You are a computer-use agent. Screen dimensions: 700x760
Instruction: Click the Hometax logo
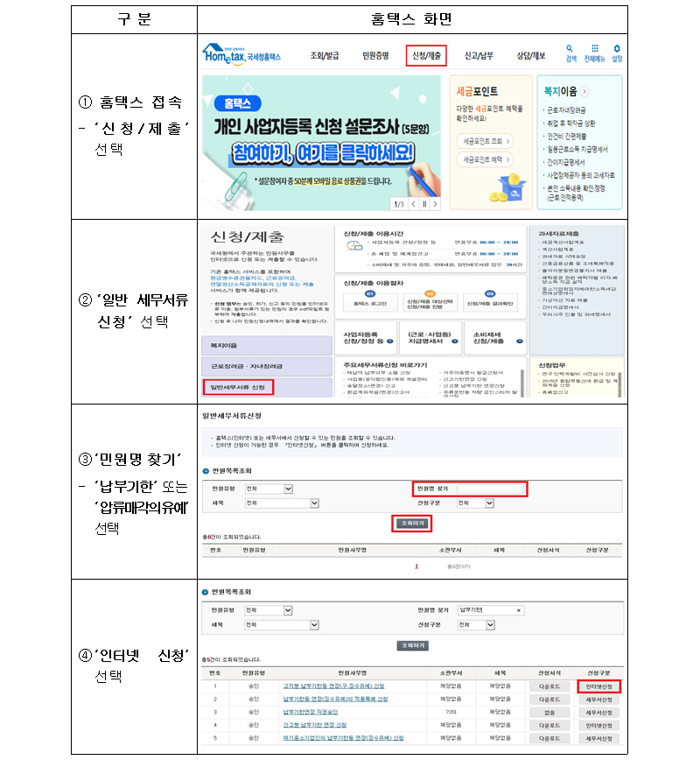241,54
